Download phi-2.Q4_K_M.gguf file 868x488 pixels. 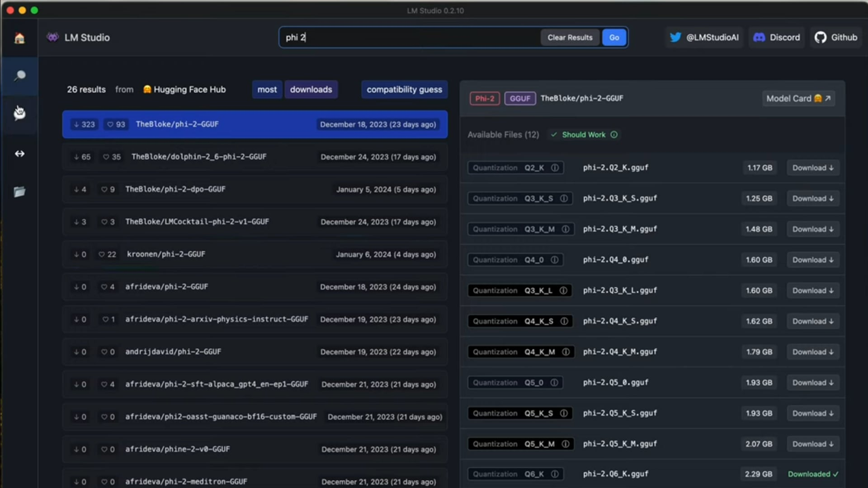point(812,352)
